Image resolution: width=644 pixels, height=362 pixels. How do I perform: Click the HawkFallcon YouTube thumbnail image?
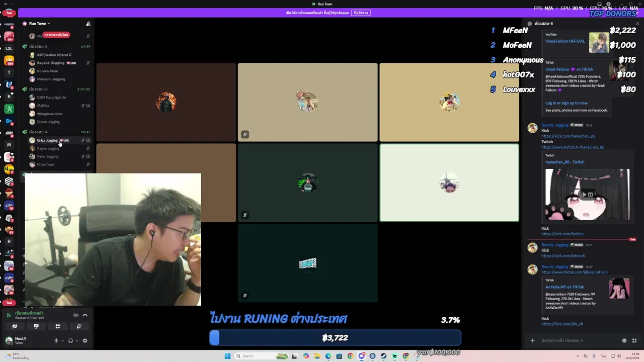click(599, 43)
